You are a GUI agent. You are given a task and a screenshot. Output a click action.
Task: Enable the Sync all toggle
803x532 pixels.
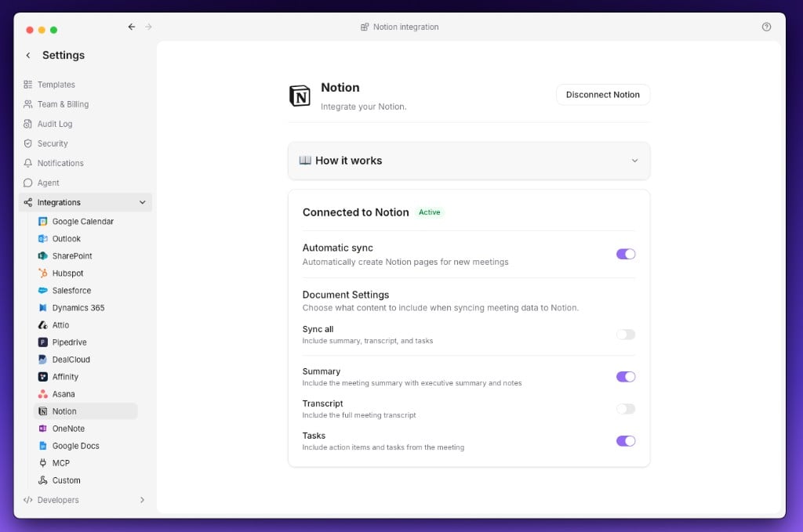click(625, 335)
